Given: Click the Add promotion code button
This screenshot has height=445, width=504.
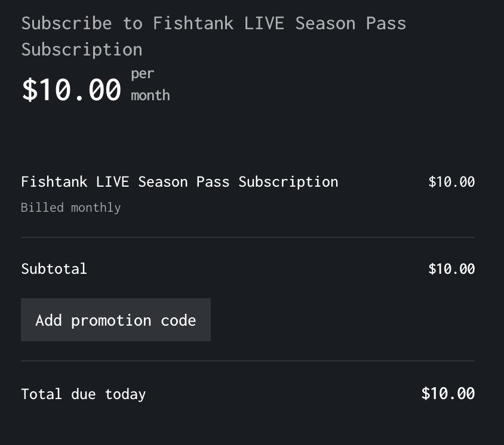Looking at the screenshot, I should pos(116,320).
